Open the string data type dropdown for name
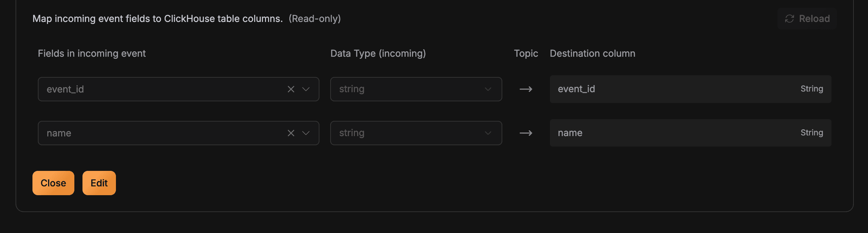This screenshot has width=868, height=233. (416, 133)
